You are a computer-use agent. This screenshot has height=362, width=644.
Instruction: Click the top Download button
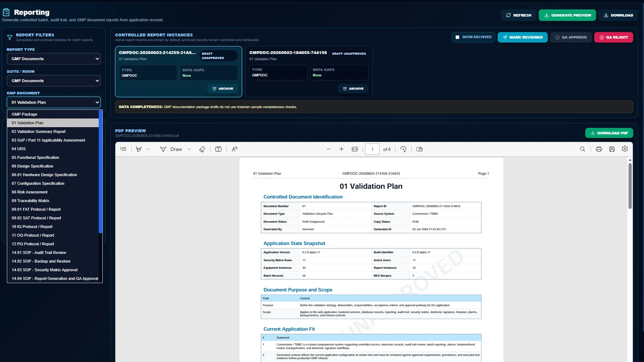click(x=618, y=15)
